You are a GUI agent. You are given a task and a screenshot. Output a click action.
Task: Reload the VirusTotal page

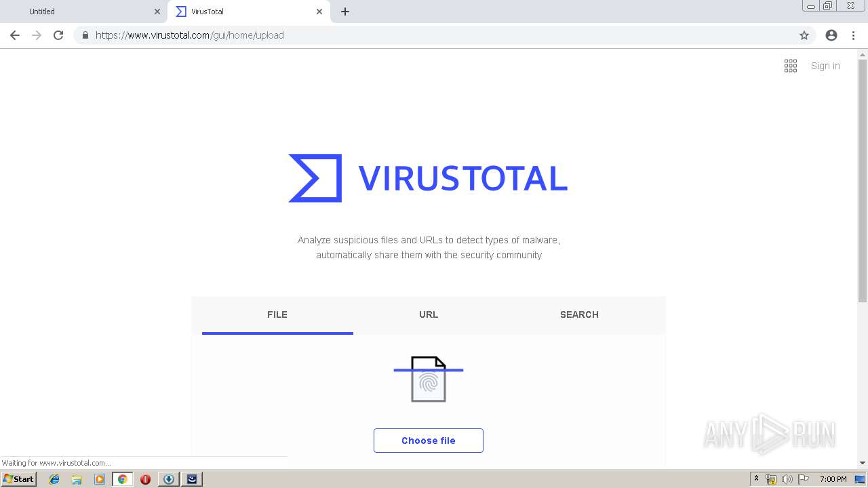(58, 35)
